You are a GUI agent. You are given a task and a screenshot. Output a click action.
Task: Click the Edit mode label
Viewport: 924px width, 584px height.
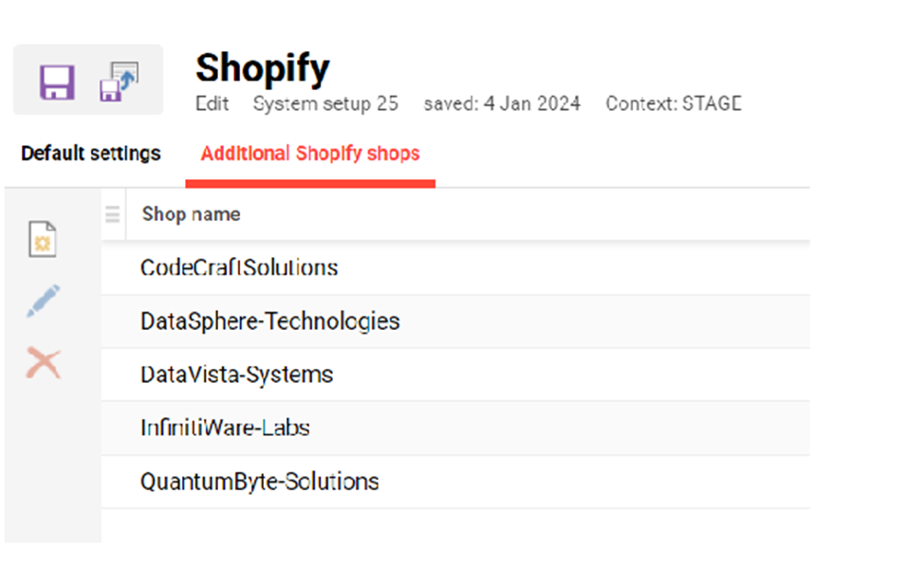[213, 104]
